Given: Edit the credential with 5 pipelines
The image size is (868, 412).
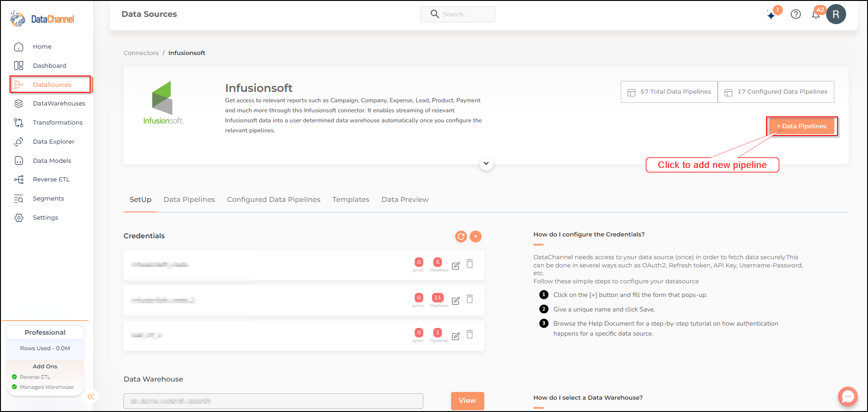Looking at the screenshot, I should pyautogui.click(x=456, y=266).
